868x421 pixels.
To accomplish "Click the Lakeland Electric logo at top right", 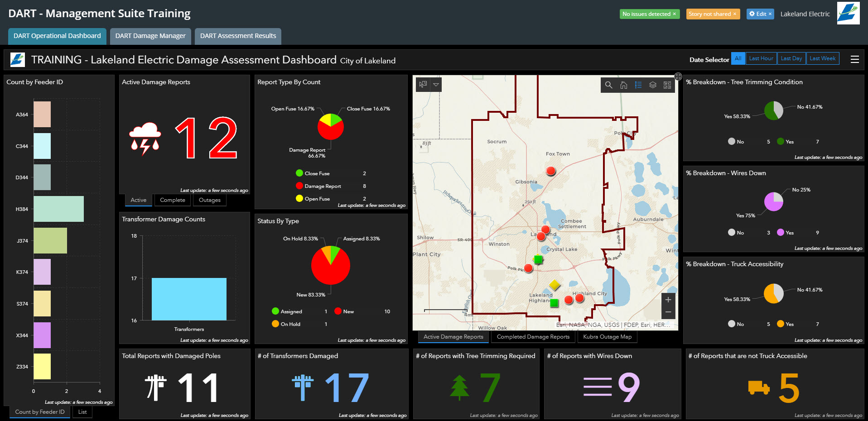I will click(x=848, y=13).
